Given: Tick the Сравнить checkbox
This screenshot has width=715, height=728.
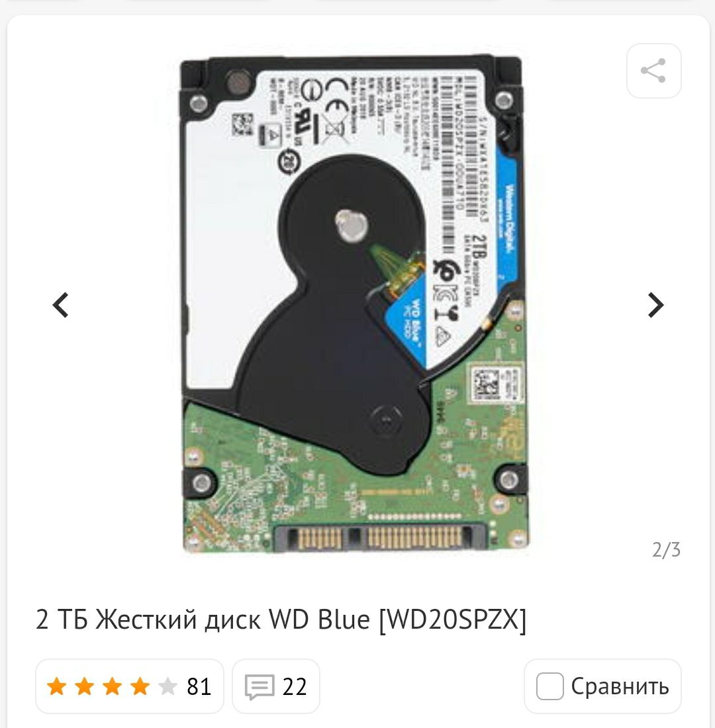Looking at the screenshot, I should (x=549, y=686).
